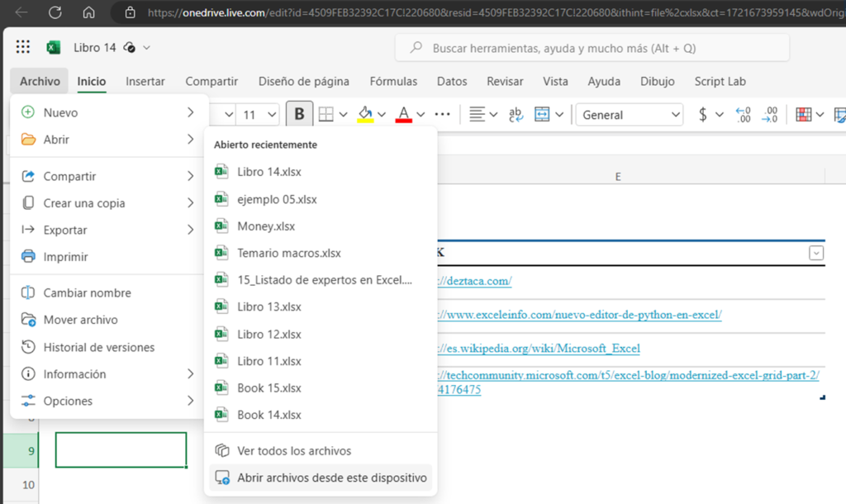Toggle bold formatting
The image size is (846, 504).
(x=299, y=114)
